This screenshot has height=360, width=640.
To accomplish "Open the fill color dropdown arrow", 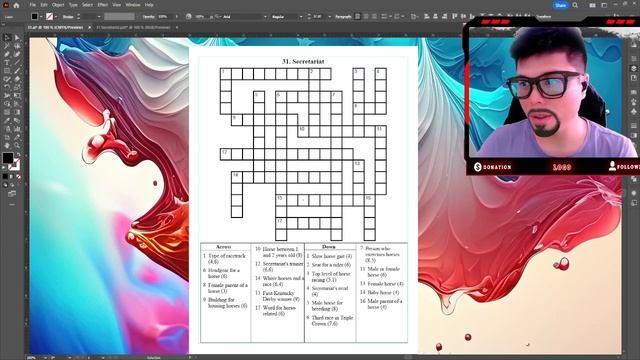I will [x=42, y=16].
